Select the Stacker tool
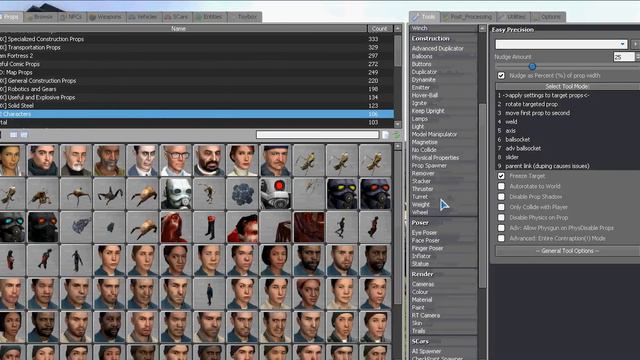The width and height of the screenshot is (640, 360). tap(421, 181)
